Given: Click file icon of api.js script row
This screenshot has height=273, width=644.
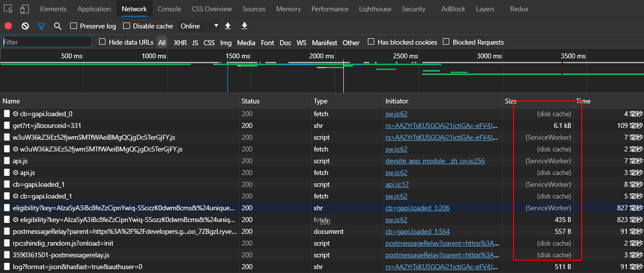Looking at the screenshot, I should (7, 161).
